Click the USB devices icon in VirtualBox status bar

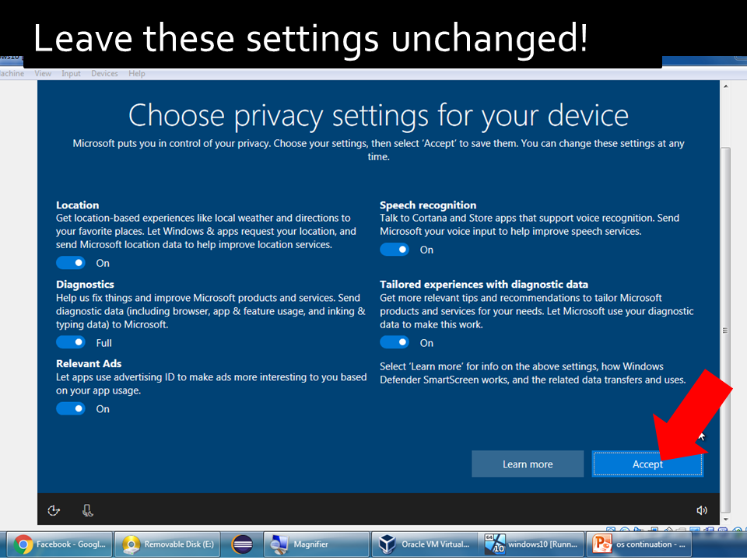[669, 529]
